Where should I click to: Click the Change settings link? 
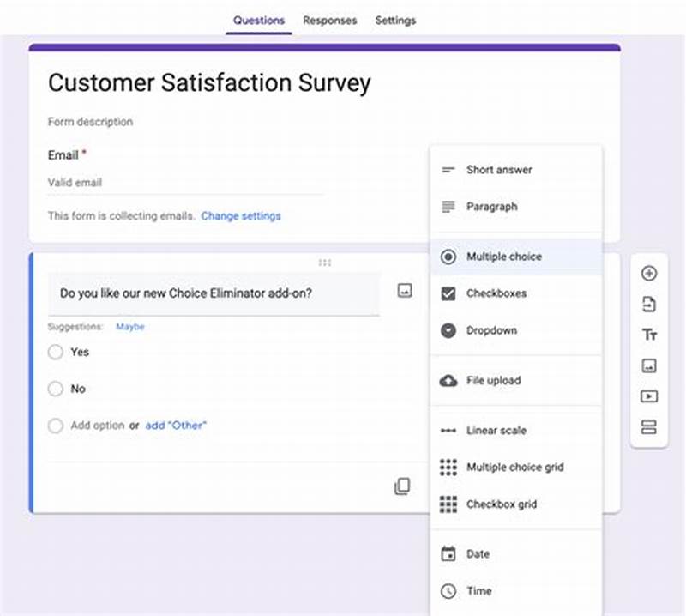pos(241,215)
